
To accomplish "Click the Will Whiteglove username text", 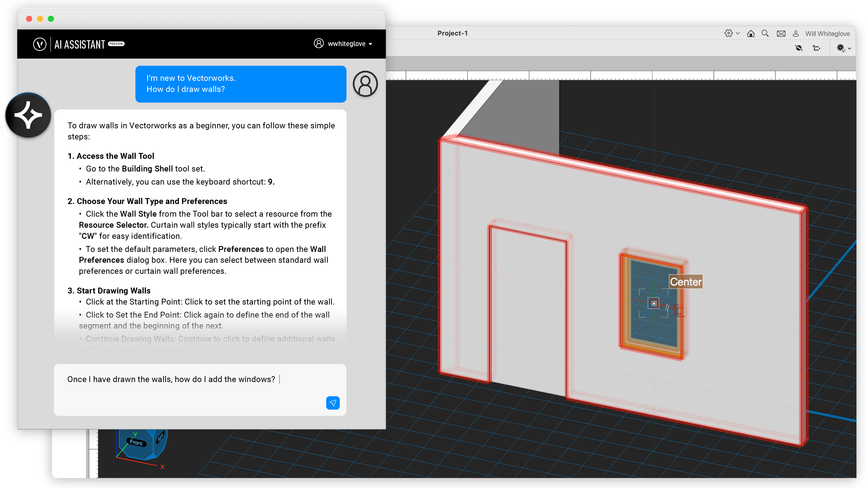I will tap(827, 34).
